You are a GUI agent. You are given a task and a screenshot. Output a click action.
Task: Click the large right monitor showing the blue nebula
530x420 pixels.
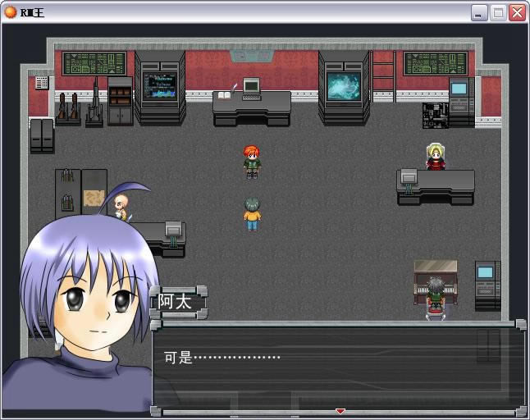[344, 87]
